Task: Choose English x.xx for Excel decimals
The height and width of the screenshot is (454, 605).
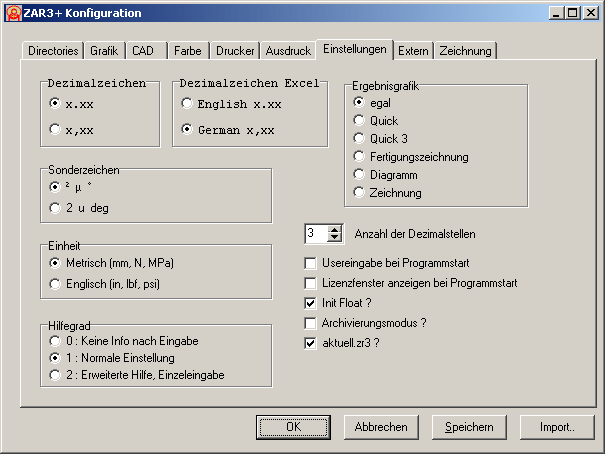Action: point(186,103)
